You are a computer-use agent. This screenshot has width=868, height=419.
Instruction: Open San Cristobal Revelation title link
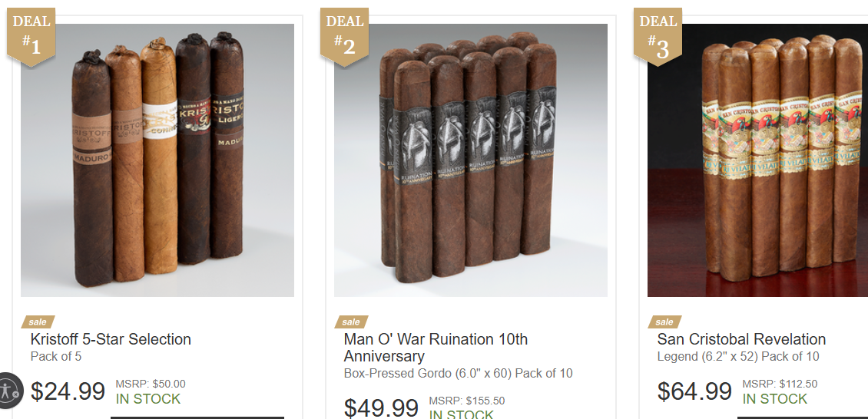pos(741,339)
